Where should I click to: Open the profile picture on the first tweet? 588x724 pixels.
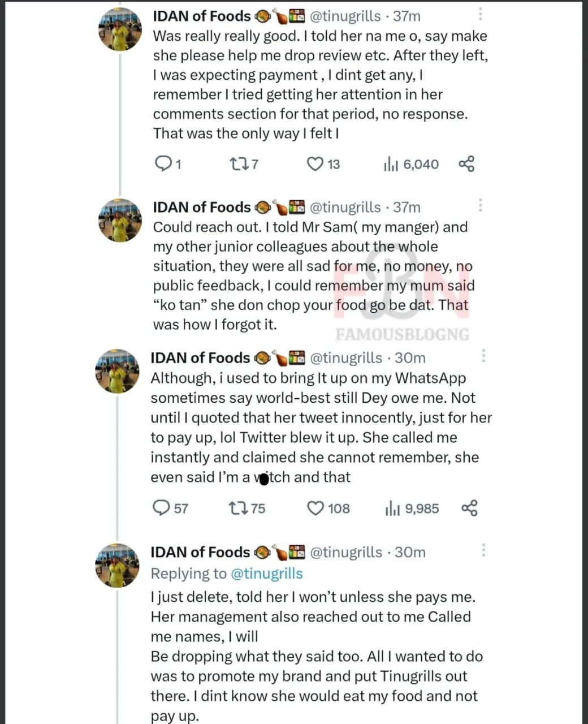119,29
